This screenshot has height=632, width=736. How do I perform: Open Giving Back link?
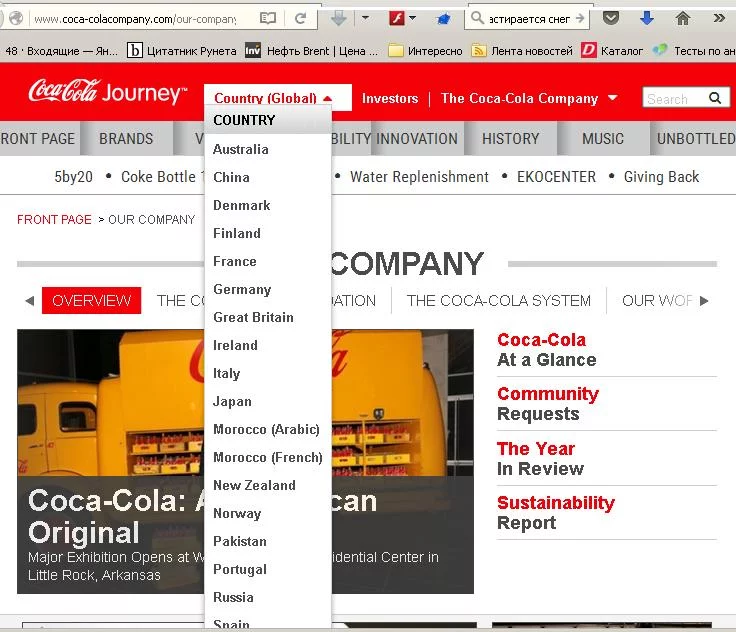[x=661, y=177]
